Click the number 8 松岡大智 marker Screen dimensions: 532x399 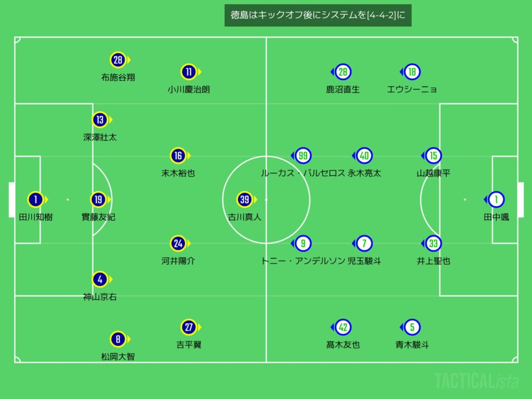(x=118, y=340)
